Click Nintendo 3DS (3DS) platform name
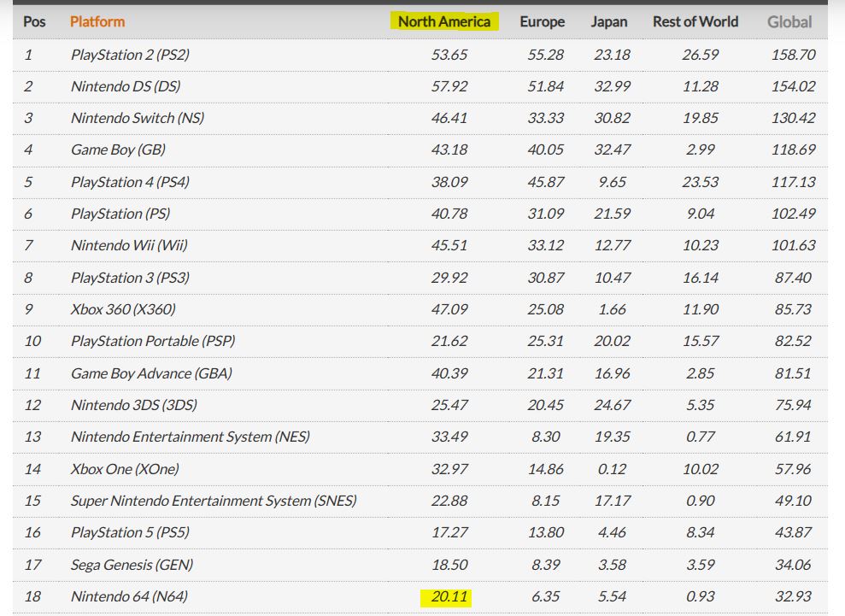This screenshot has height=616, width=845. tap(133, 405)
